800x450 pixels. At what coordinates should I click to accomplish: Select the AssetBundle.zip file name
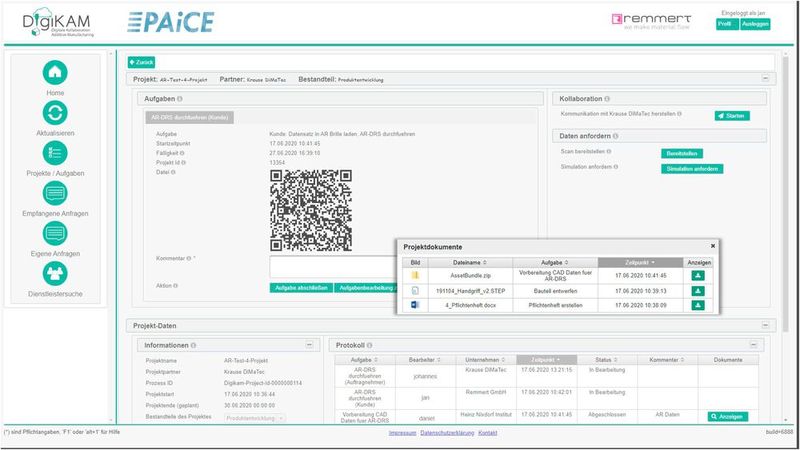pyautogui.click(x=470, y=276)
